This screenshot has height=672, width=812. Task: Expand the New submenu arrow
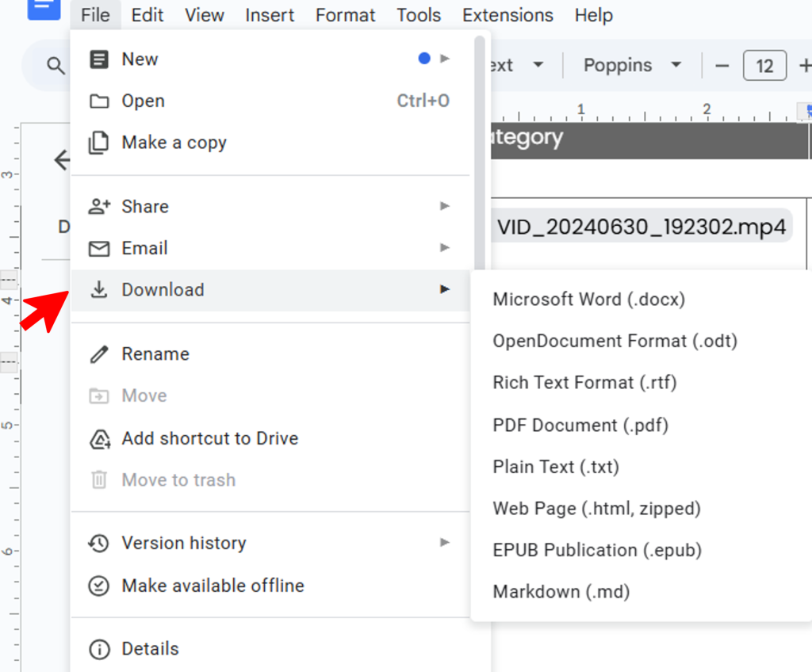(445, 59)
